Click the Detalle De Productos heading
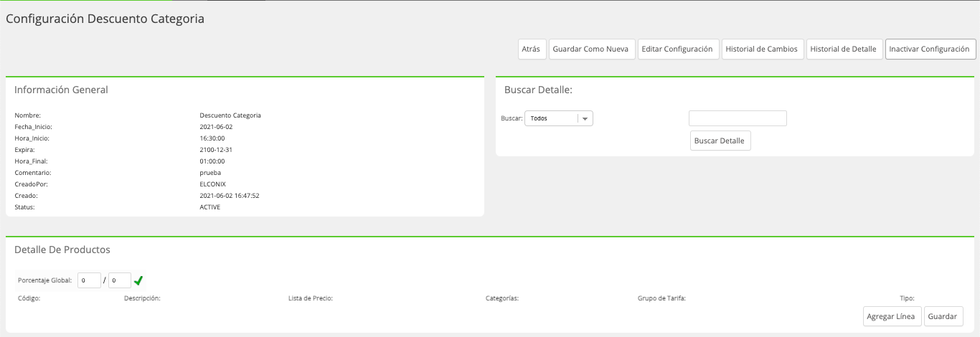The image size is (980, 337). point(62,250)
